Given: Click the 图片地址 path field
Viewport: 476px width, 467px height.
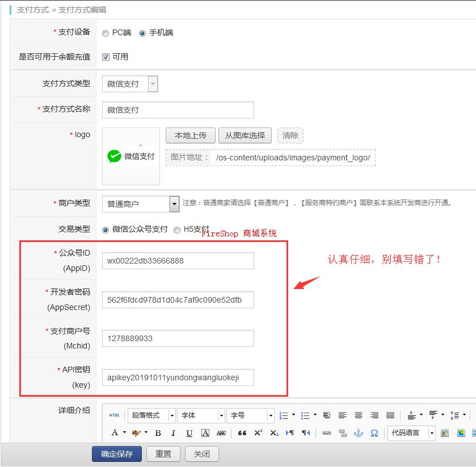Looking at the screenshot, I should click(293, 158).
